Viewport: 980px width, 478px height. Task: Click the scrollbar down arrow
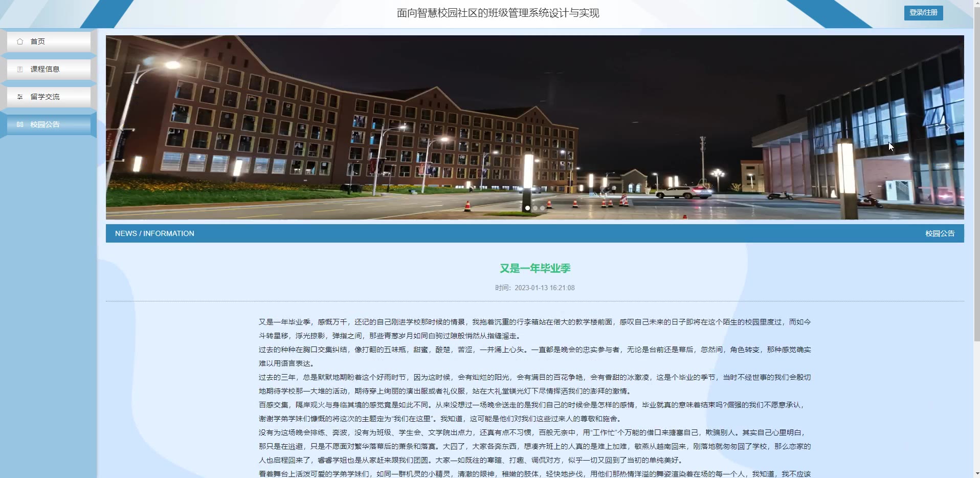(x=976, y=474)
